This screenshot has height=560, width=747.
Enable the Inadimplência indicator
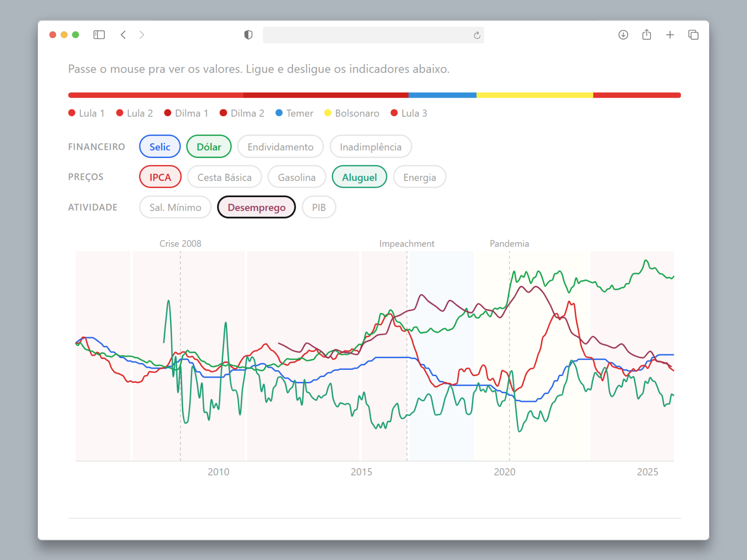[370, 147]
